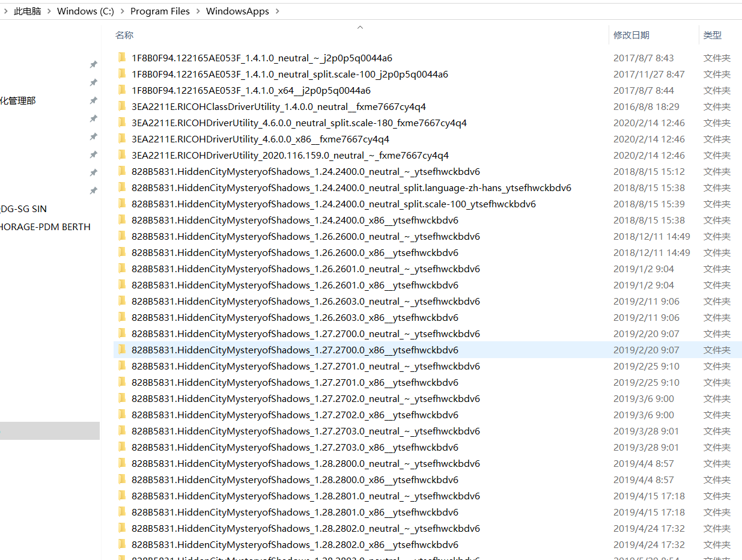Select HiddenCity 1.26.2600.0_x86 folder name

tap(295, 253)
